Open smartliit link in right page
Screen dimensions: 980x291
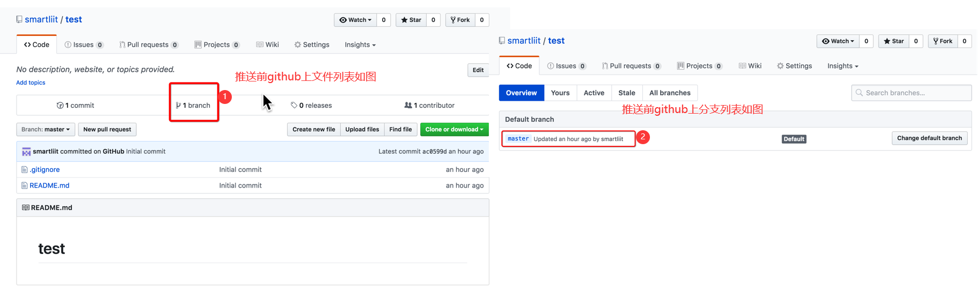click(524, 41)
